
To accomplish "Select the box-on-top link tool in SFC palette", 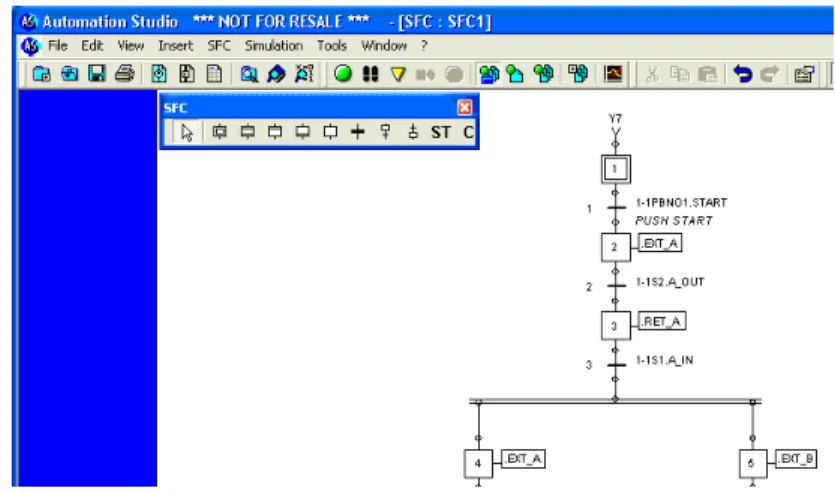I will pos(386,131).
